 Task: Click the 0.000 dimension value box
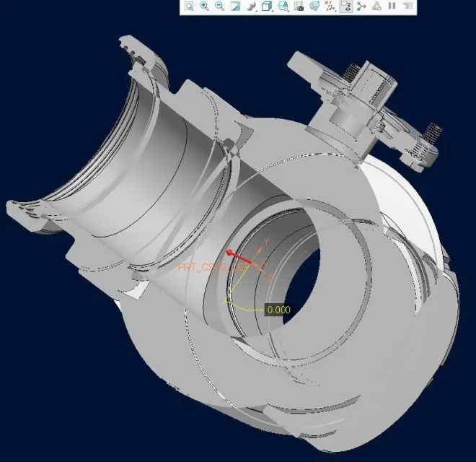(278, 310)
